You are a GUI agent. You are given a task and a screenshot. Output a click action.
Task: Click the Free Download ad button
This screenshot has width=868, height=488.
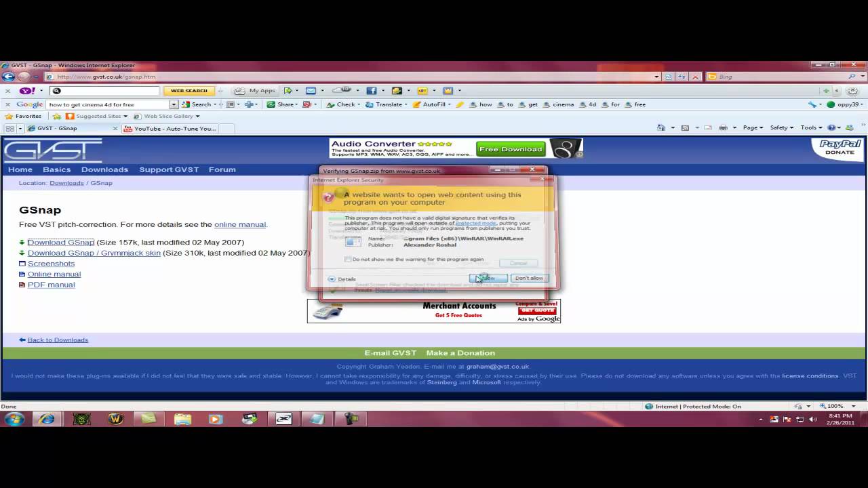click(510, 149)
